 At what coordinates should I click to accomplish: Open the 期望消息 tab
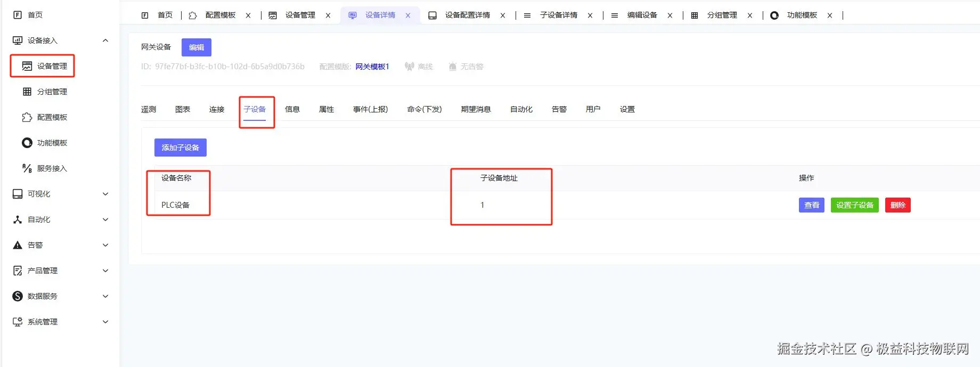[476, 109]
